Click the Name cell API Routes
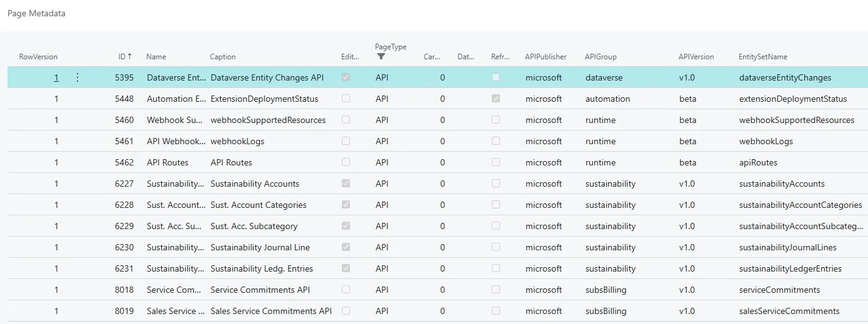868x324 pixels. click(167, 162)
